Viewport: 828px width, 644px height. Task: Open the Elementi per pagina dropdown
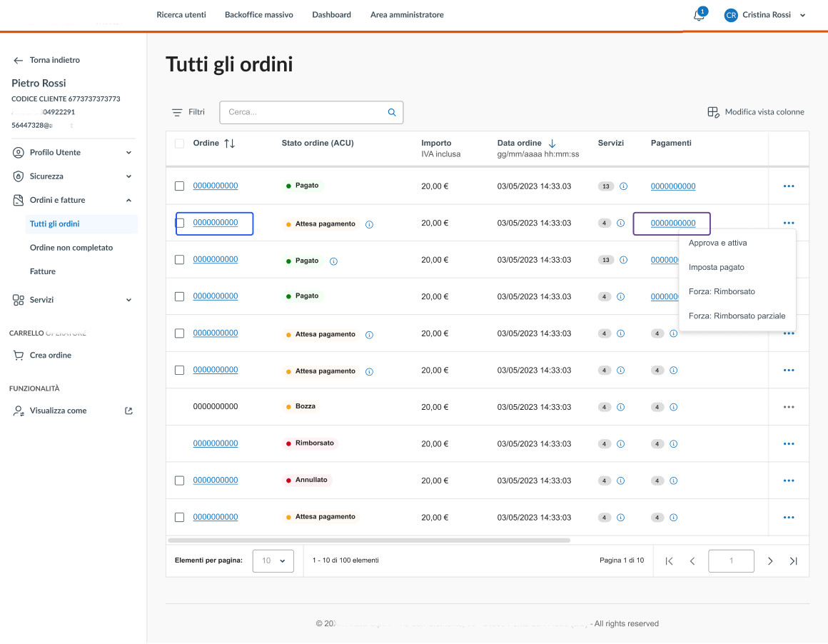[x=273, y=561]
